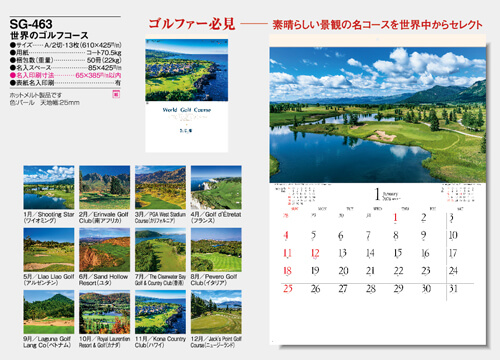Click the 用紙 コート70.5kg line

tap(66, 53)
